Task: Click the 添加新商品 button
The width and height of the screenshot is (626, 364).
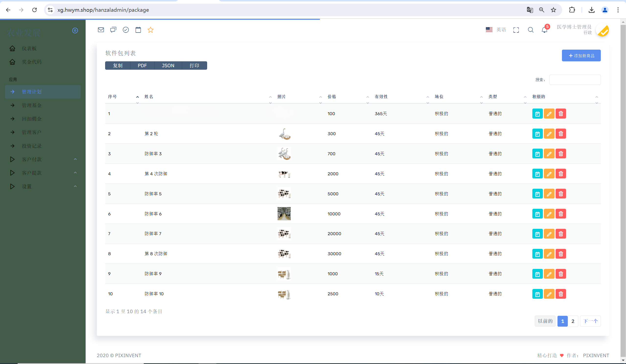Action: 581,56
